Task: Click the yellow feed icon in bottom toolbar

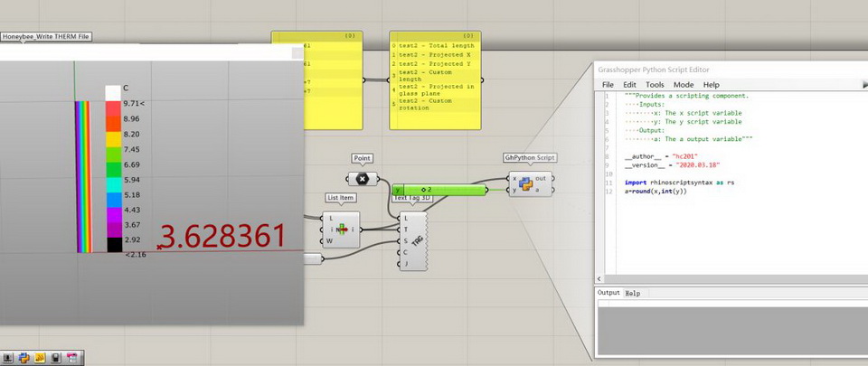Action: click(41, 358)
